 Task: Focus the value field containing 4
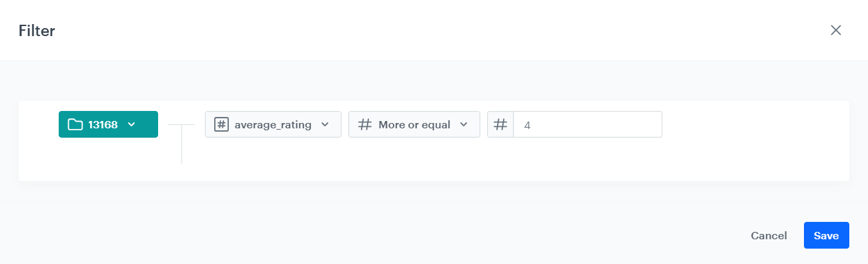point(588,124)
